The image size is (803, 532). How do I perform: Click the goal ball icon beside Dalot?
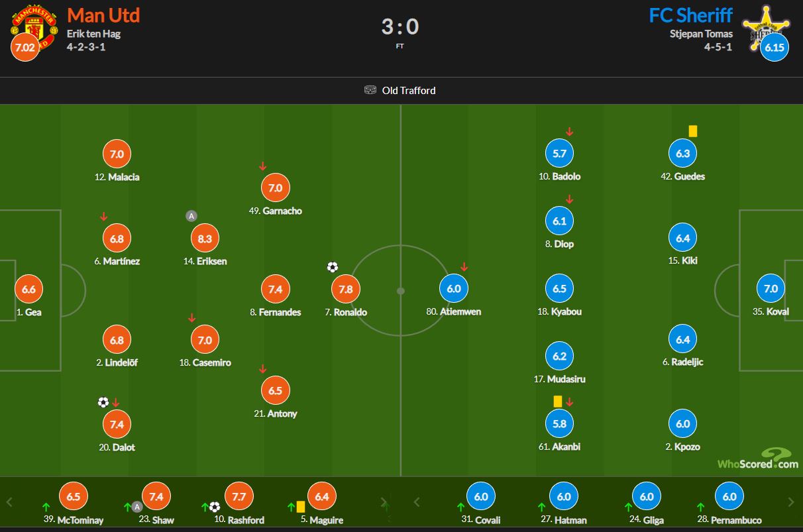coord(103,402)
